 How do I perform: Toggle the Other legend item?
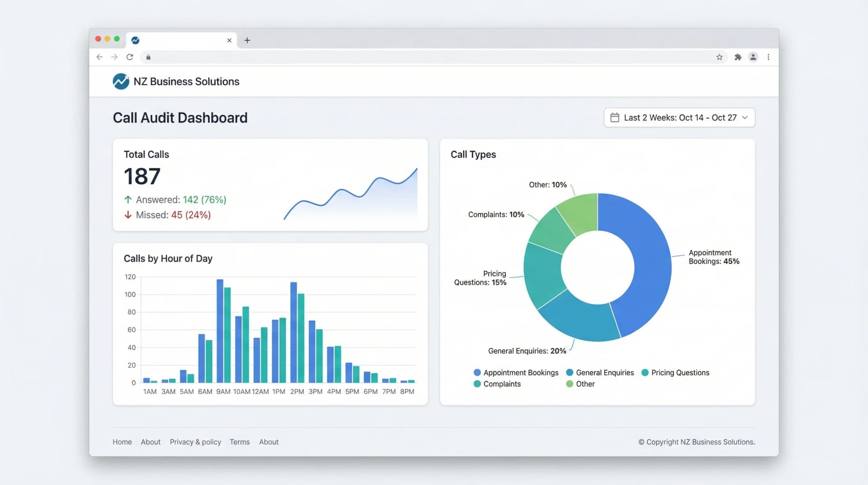(580, 384)
